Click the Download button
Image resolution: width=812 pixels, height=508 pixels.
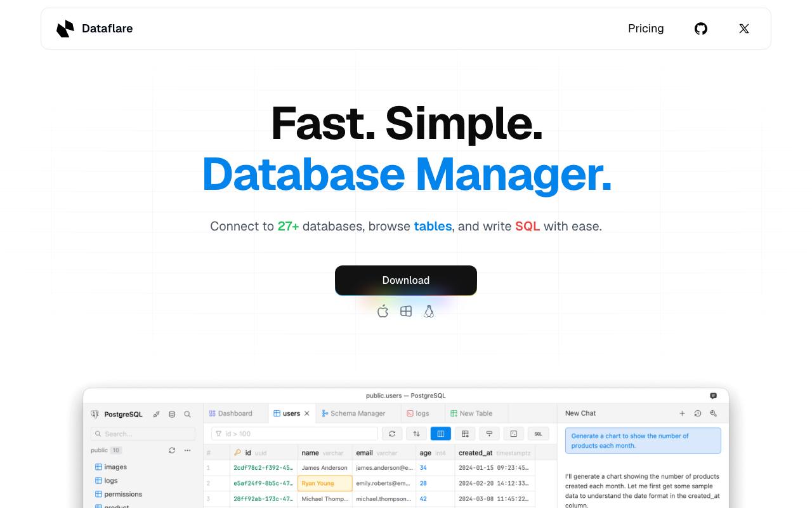click(x=406, y=280)
